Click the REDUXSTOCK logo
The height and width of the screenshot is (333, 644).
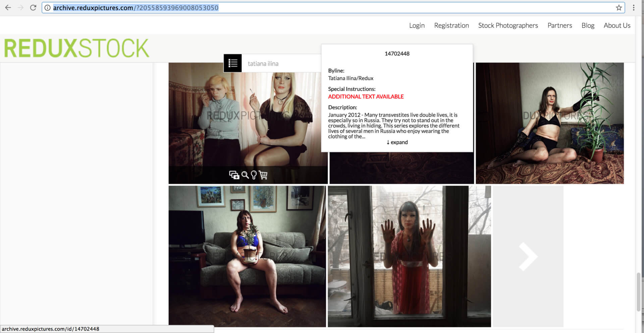76,48
